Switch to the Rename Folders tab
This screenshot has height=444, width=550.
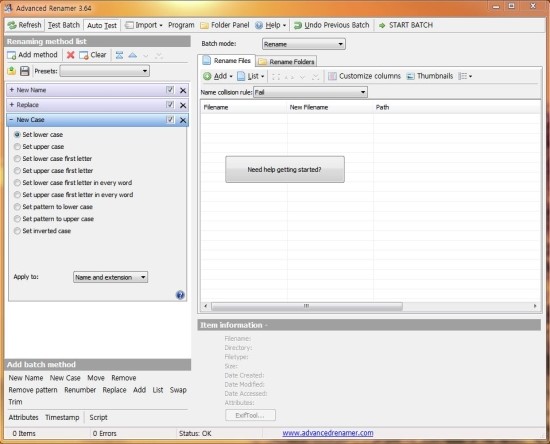287,62
